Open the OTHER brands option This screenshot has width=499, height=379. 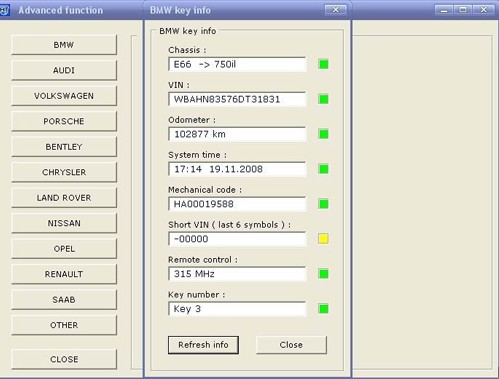coord(64,325)
